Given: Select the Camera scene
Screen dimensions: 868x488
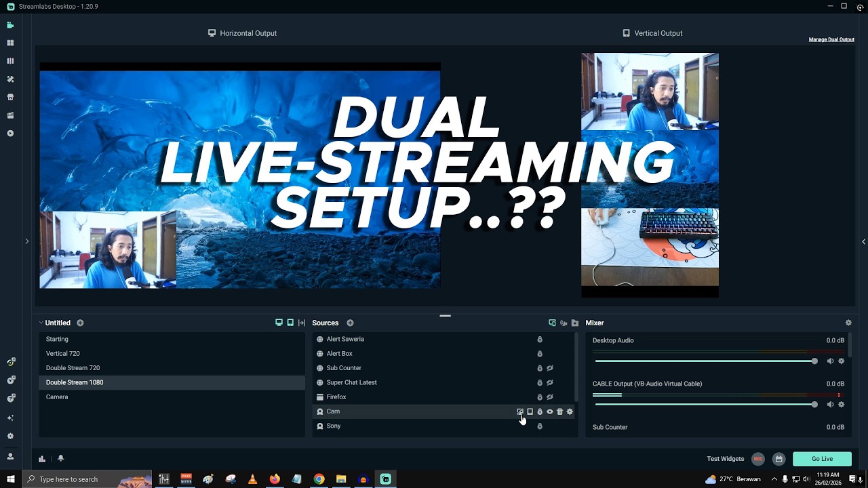Looking at the screenshot, I should coord(172,397).
